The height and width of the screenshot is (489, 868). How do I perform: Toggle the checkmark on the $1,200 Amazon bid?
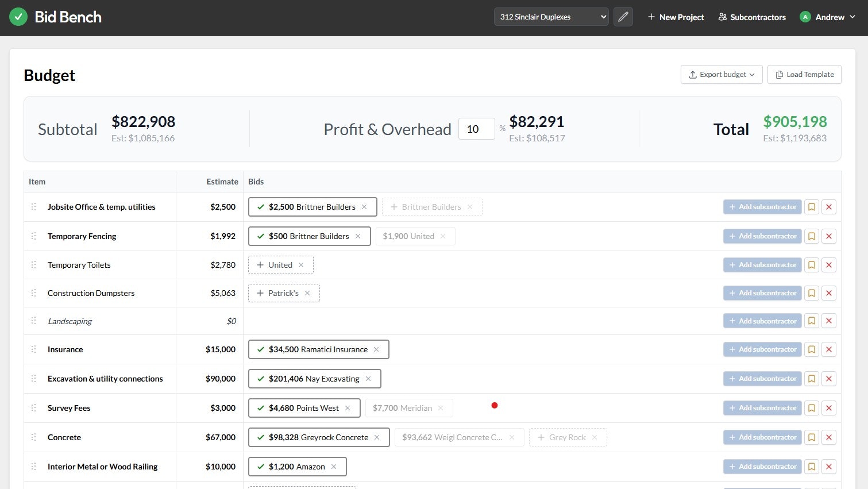259,467
